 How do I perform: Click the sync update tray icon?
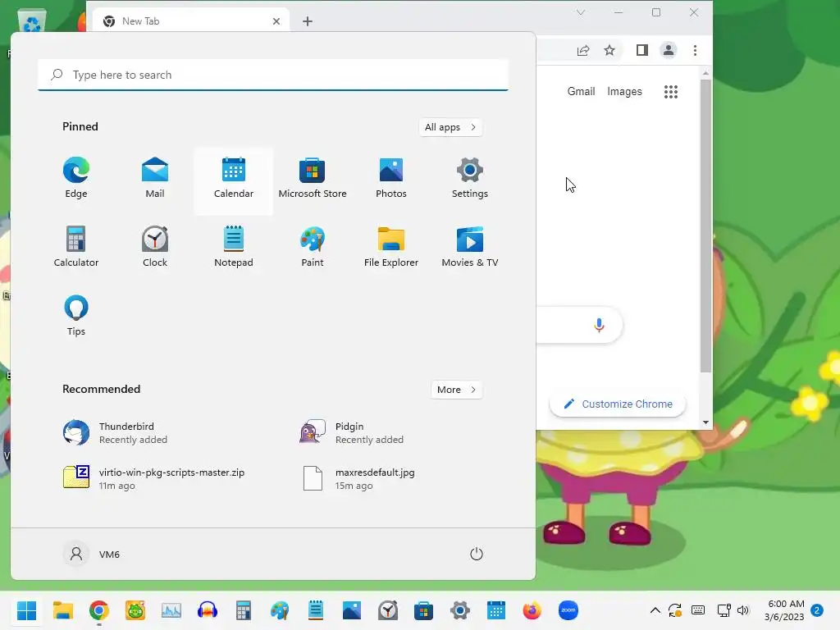point(675,610)
